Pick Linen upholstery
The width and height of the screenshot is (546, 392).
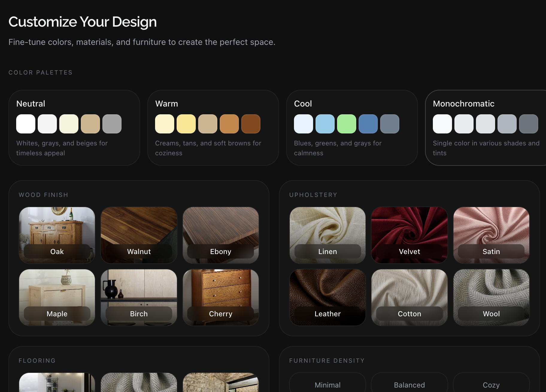coord(327,235)
